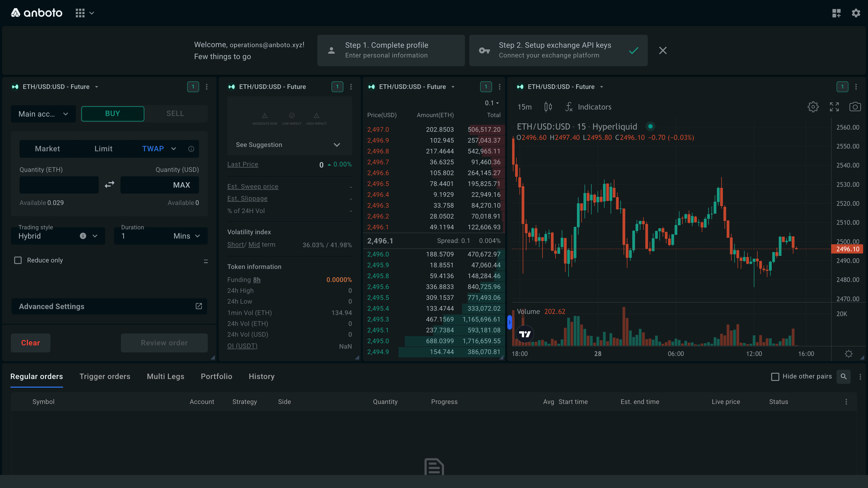Click Funding 8h link
868x488 pixels.
point(256,280)
